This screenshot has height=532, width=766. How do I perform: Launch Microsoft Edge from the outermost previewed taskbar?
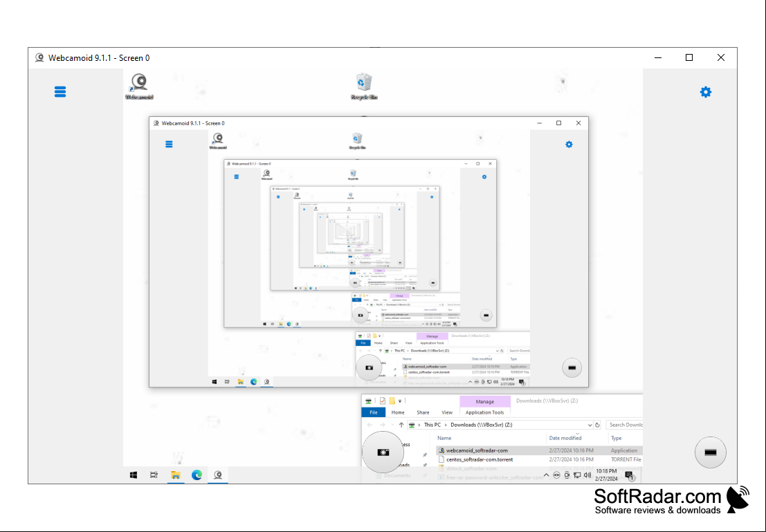pos(197,475)
